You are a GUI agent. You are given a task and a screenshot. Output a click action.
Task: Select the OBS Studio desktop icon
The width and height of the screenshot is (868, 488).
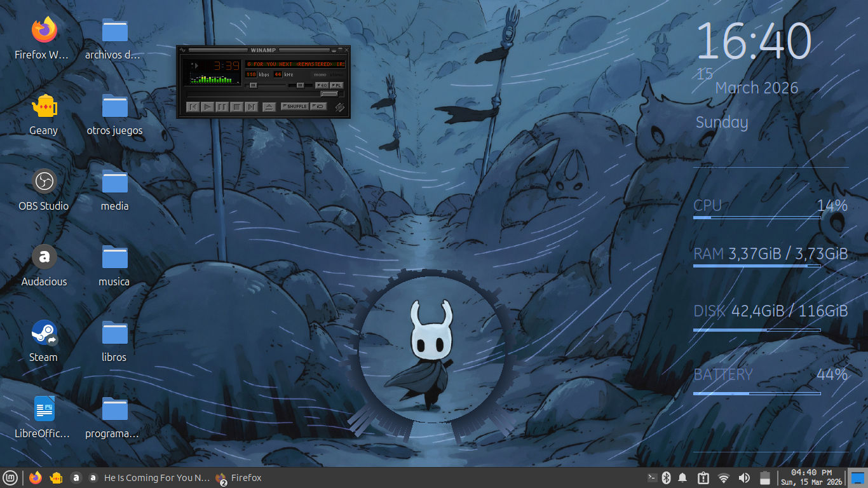pos(44,188)
